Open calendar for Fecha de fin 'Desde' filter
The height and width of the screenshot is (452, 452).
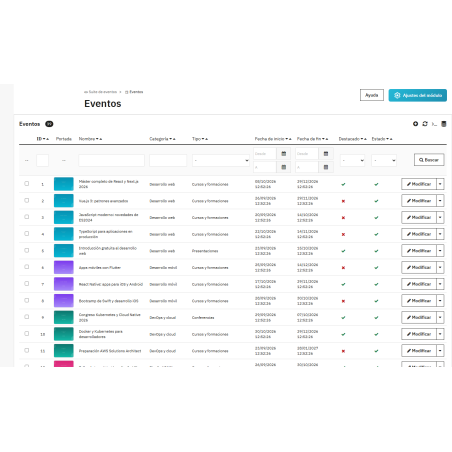[x=326, y=154]
